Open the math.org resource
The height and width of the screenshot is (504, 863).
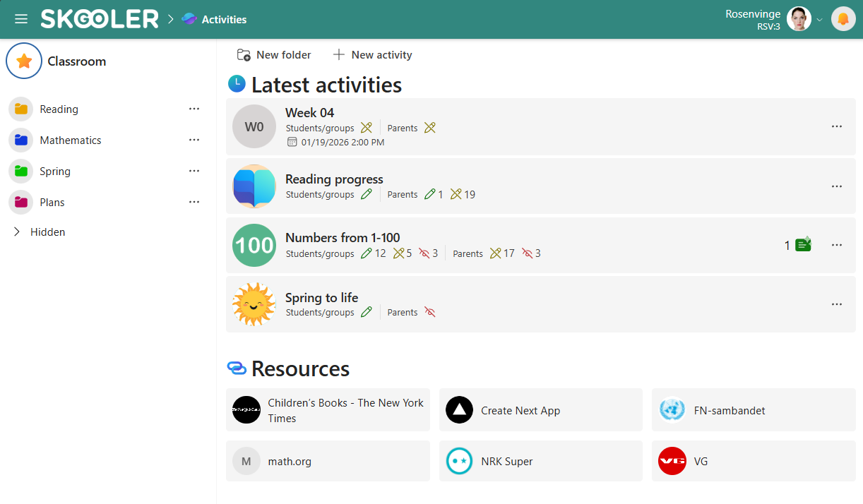click(328, 461)
